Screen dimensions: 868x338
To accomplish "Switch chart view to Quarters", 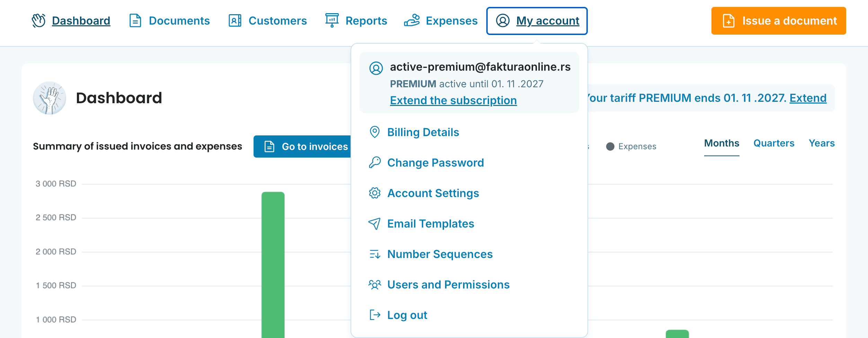I will [x=774, y=143].
